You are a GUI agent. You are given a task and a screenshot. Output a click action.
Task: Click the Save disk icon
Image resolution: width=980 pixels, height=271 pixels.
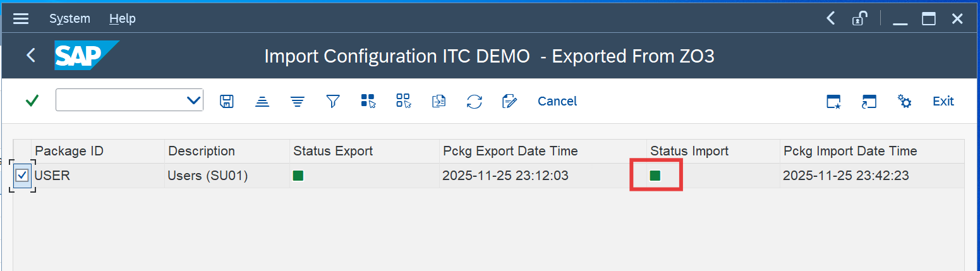(x=227, y=101)
